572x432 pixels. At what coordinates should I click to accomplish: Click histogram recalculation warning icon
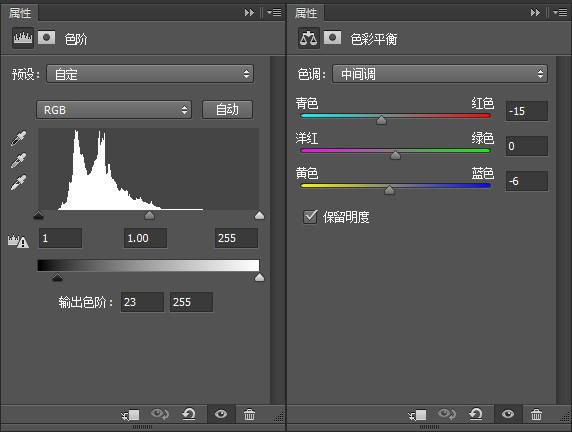(18, 241)
